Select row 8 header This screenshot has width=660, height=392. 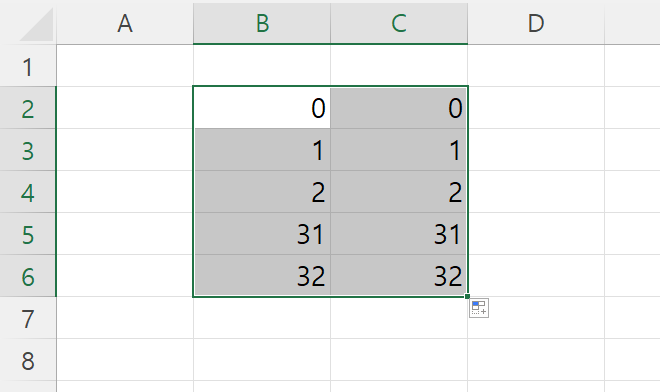(28, 360)
